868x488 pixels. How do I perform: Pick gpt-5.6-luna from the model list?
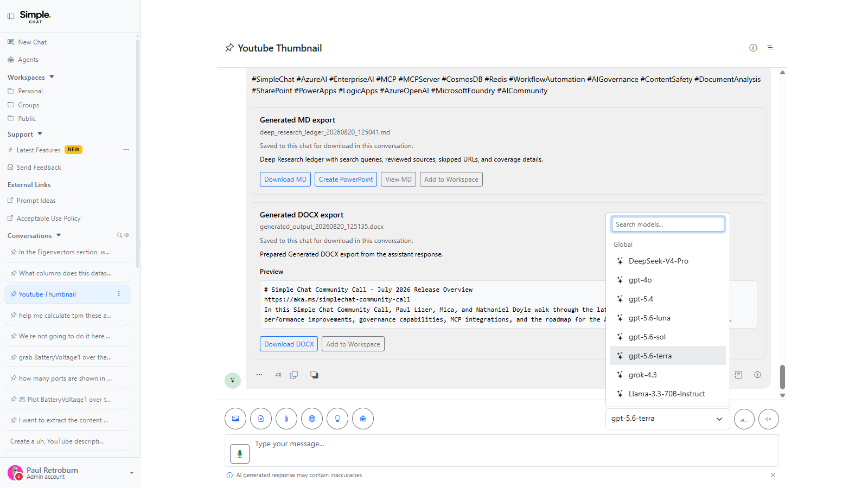coord(668,318)
